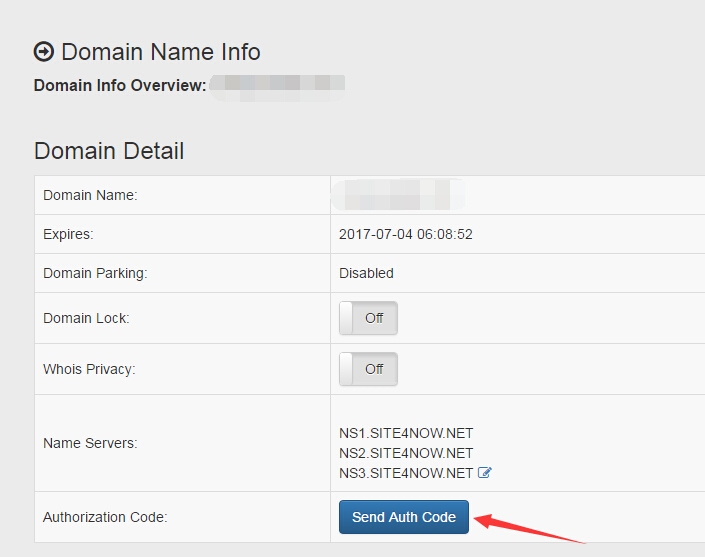Select the expiry date 2017-07-04 06:08:52
Viewport: 705px width, 557px height.
[x=405, y=234]
